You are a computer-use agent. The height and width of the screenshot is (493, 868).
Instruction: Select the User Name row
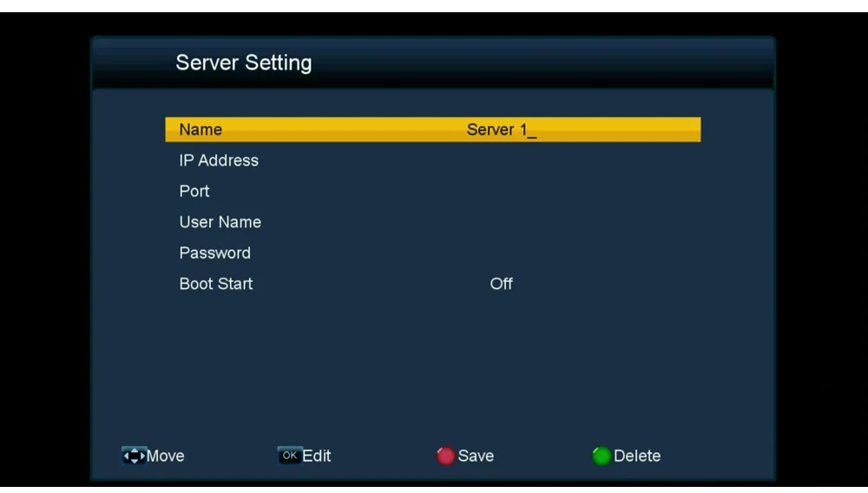click(432, 222)
